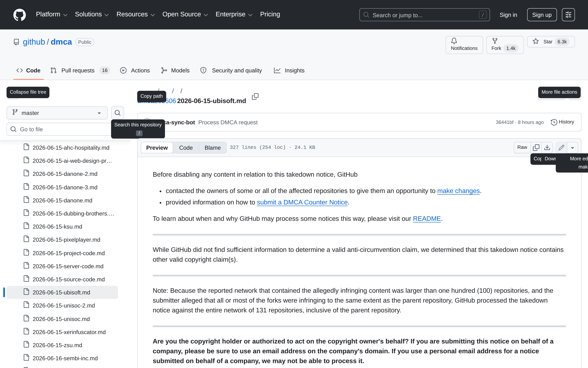Screen dimensions: 588x368
Task: Follow 'submit a DMCA Counter Notice' link
Action: pyautogui.click(x=302, y=202)
